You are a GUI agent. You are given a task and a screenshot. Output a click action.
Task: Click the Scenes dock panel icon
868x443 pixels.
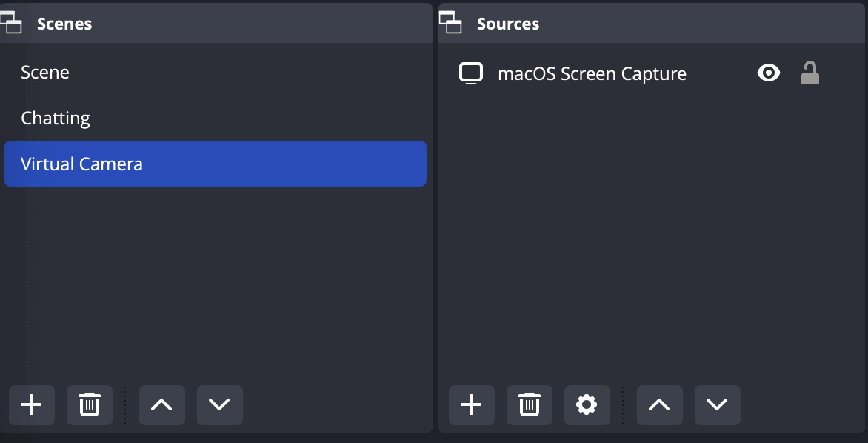click(x=12, y=23)
